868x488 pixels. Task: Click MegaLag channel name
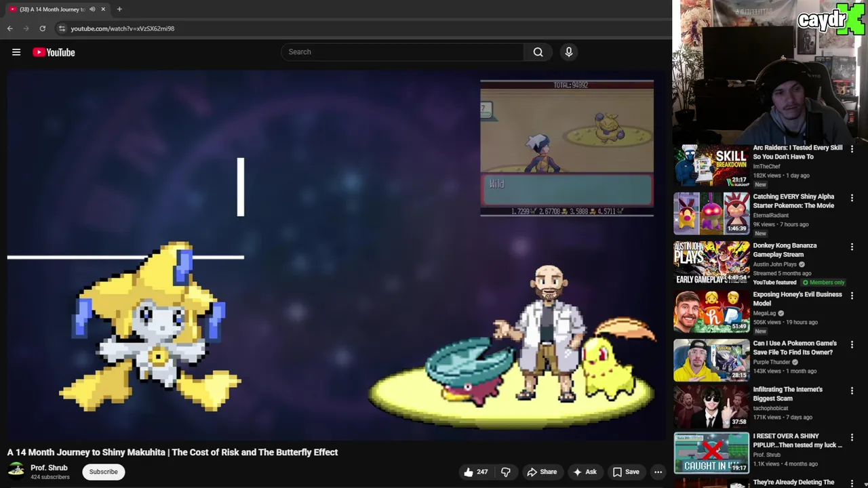click(x=764, y=313)
